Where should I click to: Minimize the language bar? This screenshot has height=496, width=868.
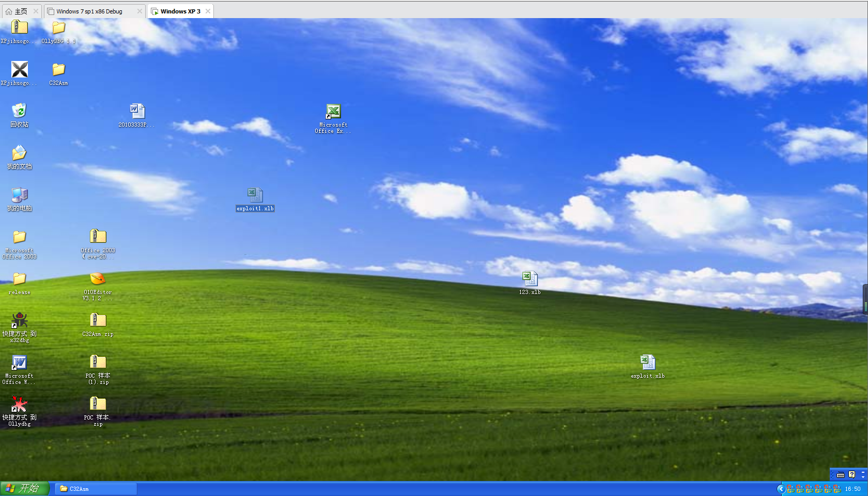[863, 472]
